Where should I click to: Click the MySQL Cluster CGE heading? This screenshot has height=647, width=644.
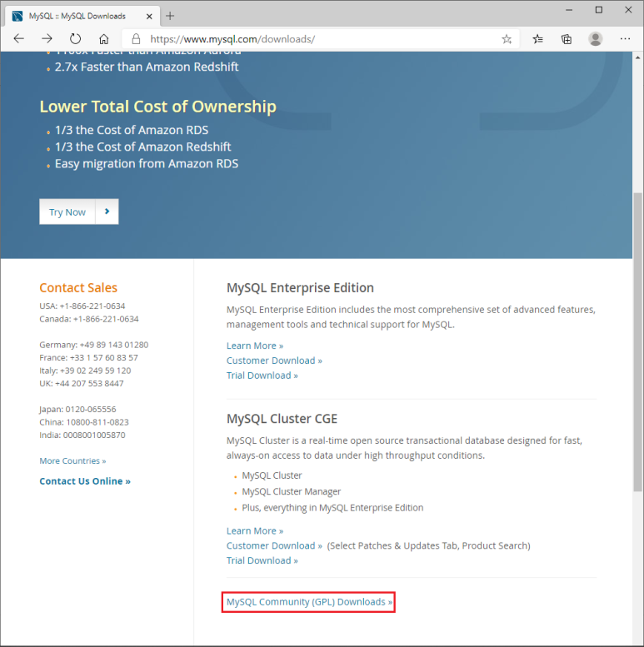pos(282,419)
